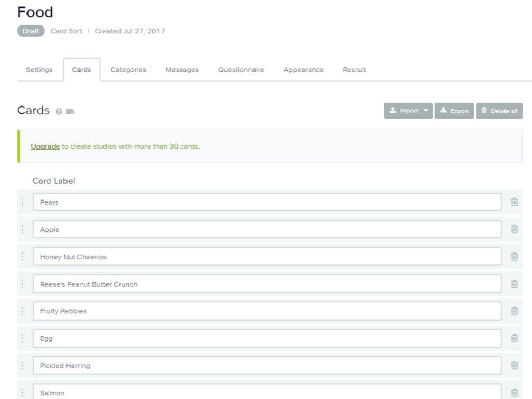Screen dimensions: 532x399
Task: Click into the Pickled Herring field
Action: click(268, 365)
